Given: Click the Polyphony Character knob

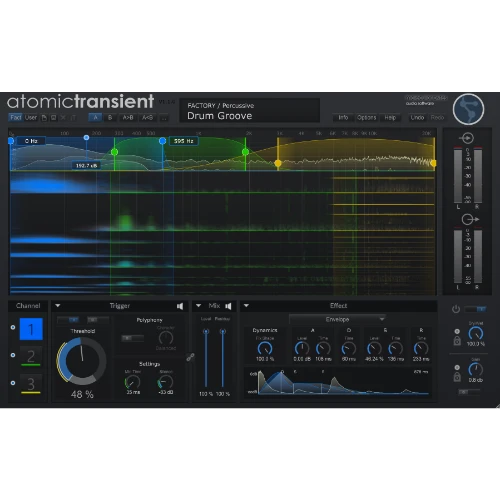Looking at the screenshot, I should (166, 338).
